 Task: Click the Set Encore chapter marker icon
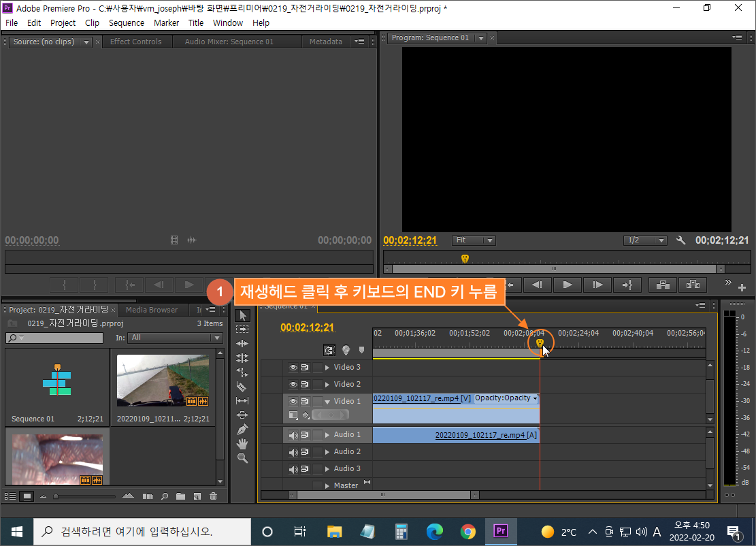[x=346, y=350]
